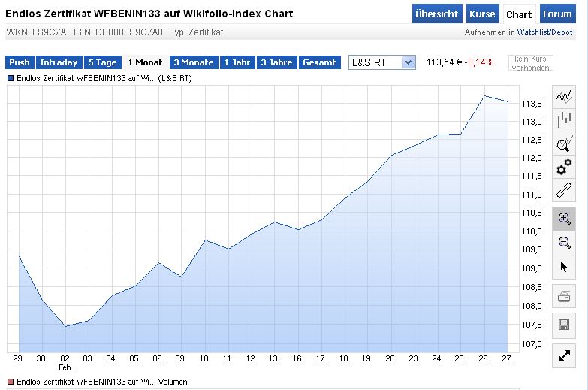Viewport: 588px width, 390px height.
Task: Show the 5 Tage time range
Action: click(x=103, y=62)
